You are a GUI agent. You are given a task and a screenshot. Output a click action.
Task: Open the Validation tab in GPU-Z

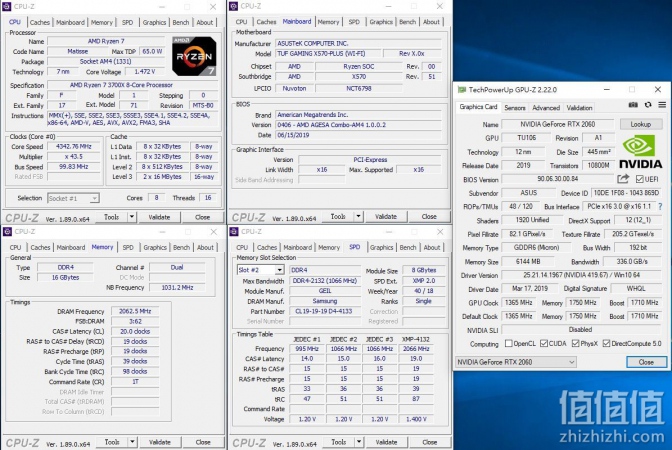[x=579, y=108]
